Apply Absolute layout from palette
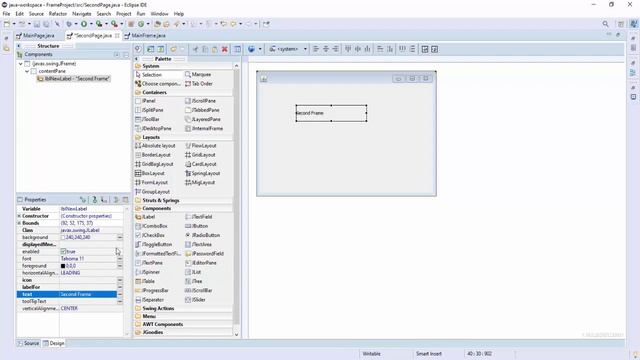Screen dimensions: 640x360 (155, 146)
